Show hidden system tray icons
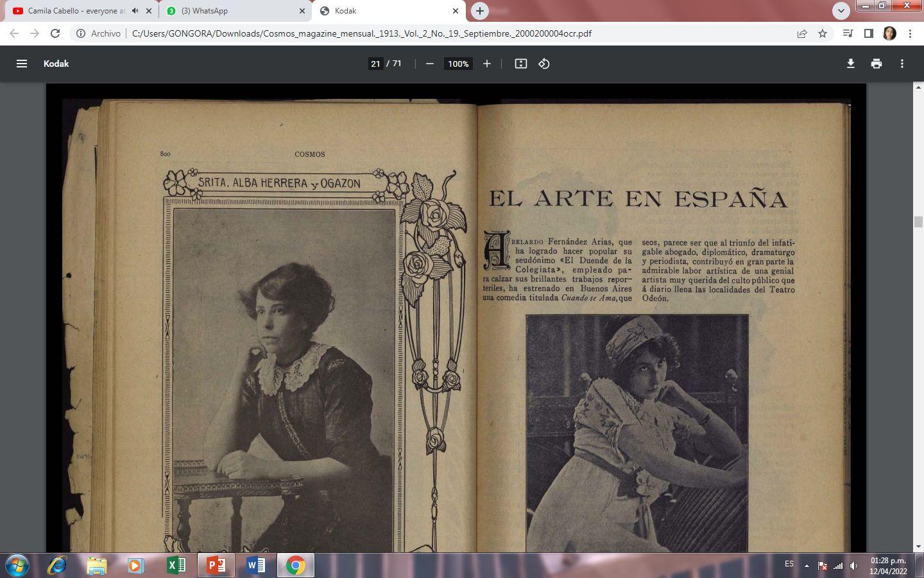 [807, 566]
